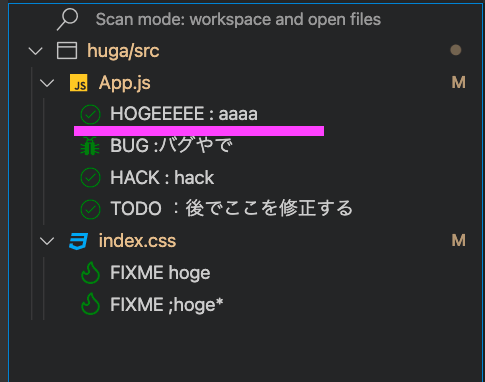Click the huga/src workspace window icon
The image size is (485, 382).
coord(67,51)
